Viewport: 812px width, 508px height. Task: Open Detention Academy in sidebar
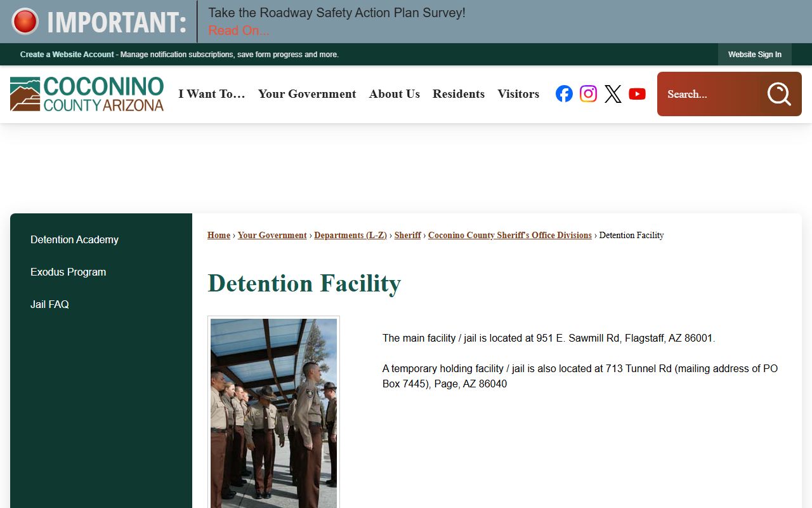click(75, 239)
